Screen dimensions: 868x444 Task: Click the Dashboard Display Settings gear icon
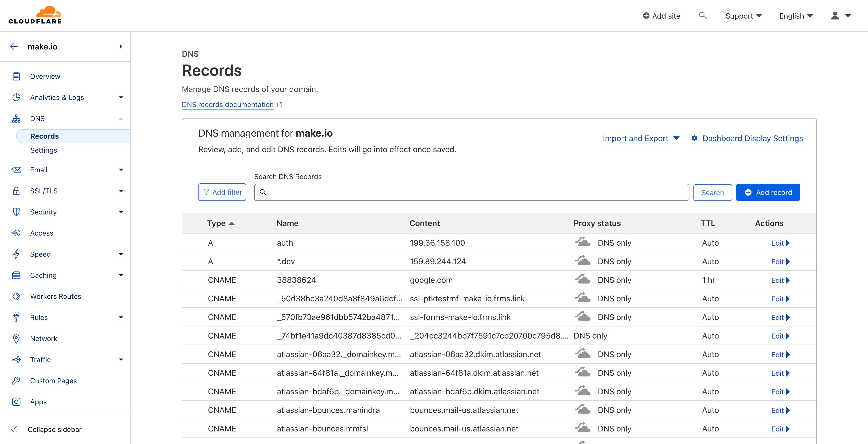(x=694, y=138)
